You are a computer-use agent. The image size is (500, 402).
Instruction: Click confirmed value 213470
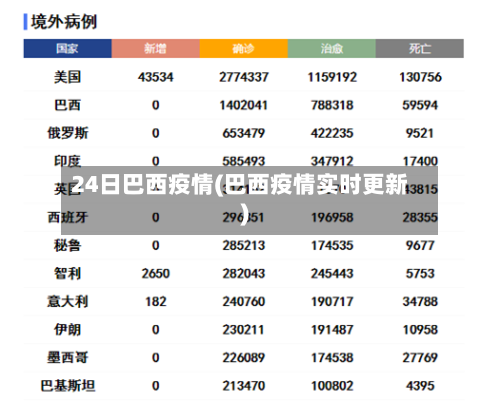(244, 386)
